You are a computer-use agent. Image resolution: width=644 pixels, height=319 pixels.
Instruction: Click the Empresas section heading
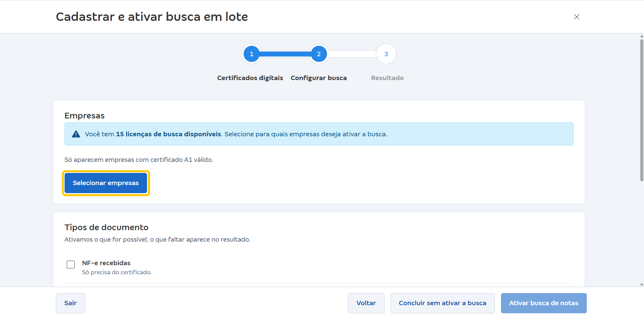(x=84, y=116)
